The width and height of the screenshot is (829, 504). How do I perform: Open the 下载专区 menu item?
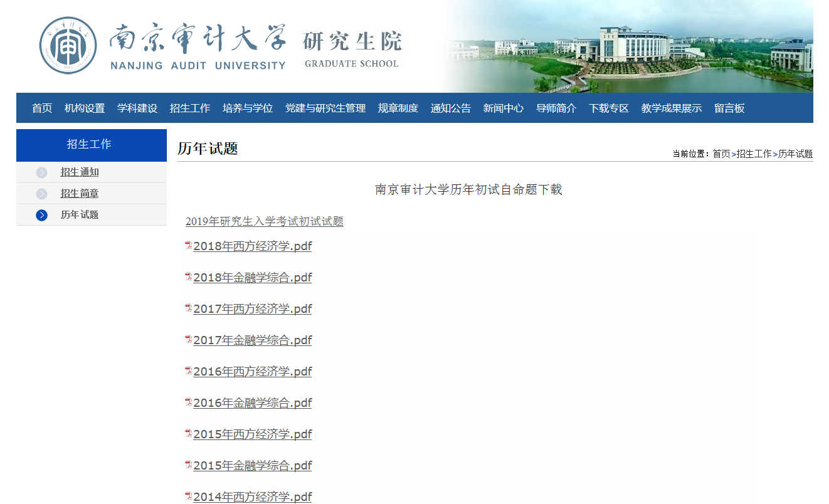click(608, 108)
